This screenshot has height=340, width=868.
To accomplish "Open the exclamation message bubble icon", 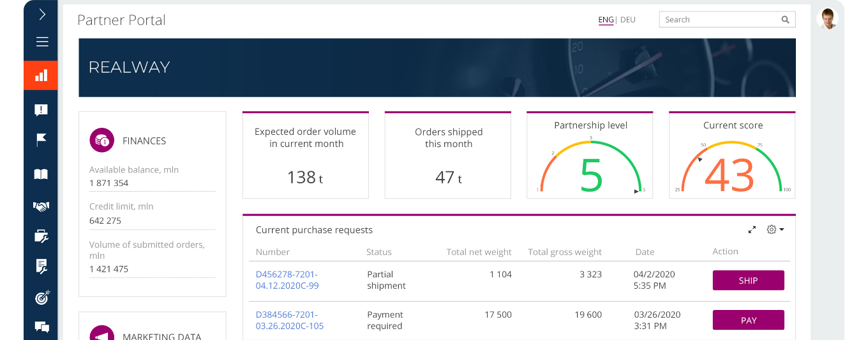I will (41, 110).
